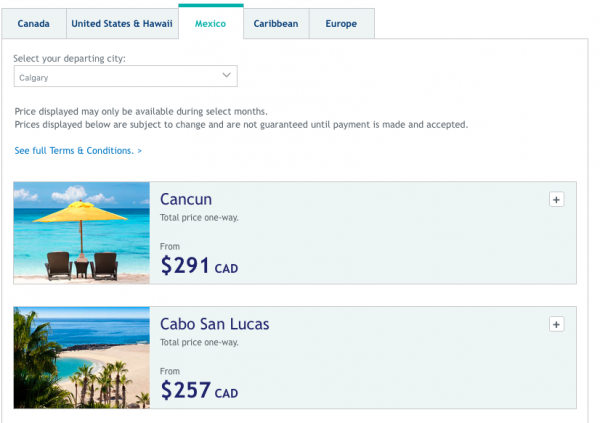Viewport: 600px width, 423px height.
Task: Switch to the Canada tab
Action: [34, 24]
